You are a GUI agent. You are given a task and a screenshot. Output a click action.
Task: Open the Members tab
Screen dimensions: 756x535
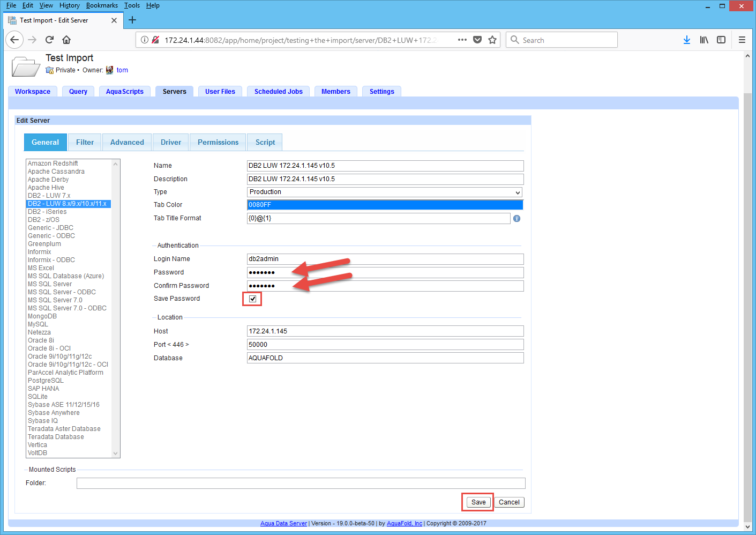336,92
